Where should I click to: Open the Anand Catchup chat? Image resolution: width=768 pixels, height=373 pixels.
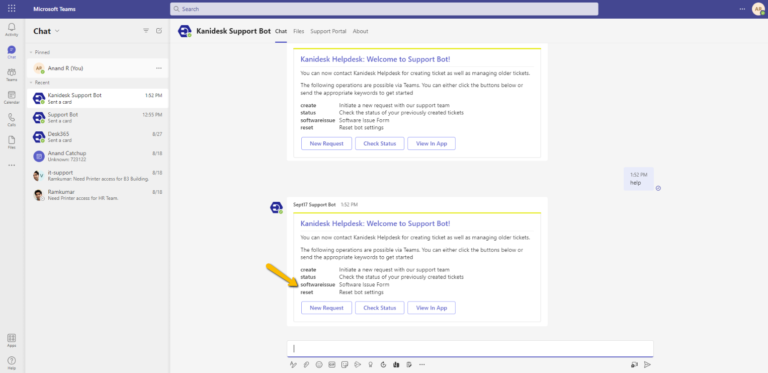pyautogui.click(x=97, y=156)
